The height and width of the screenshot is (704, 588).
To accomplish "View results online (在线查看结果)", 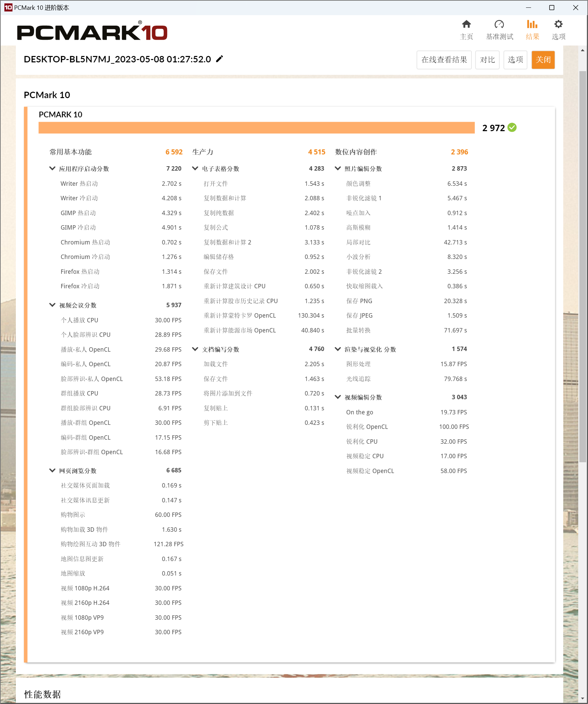I will [x=444, y=60].
